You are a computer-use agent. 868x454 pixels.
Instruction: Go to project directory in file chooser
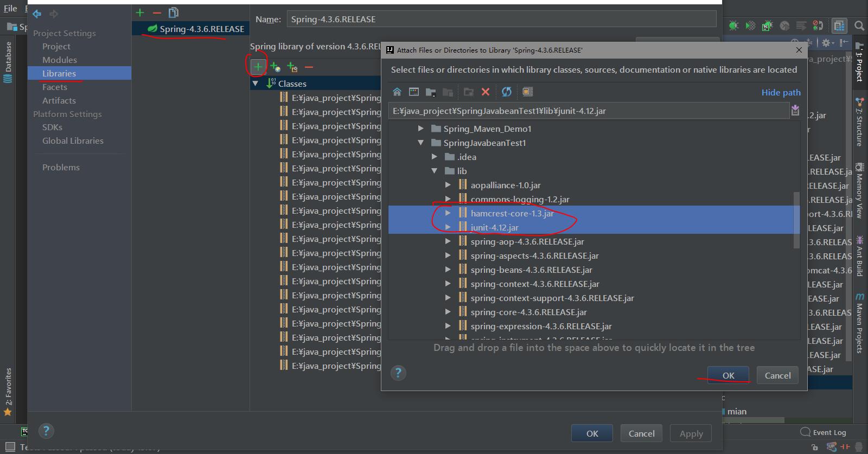[431, 92]
